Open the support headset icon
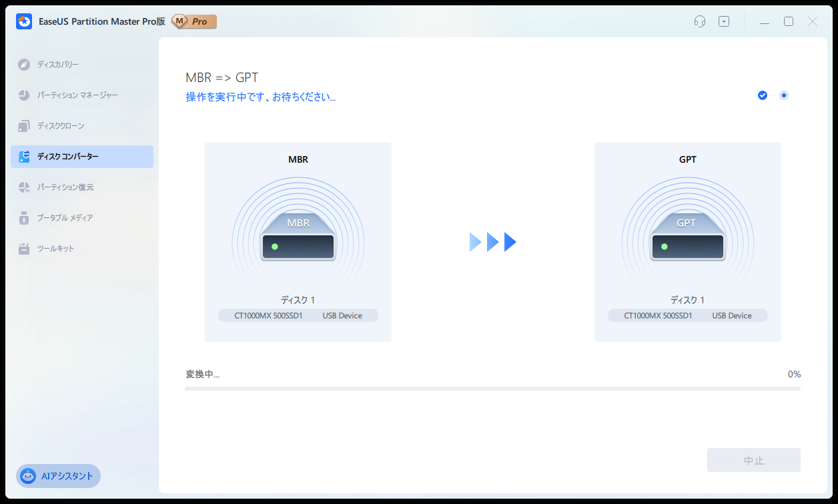This screenshot has height=504, width=838. [x=700, y=21]
